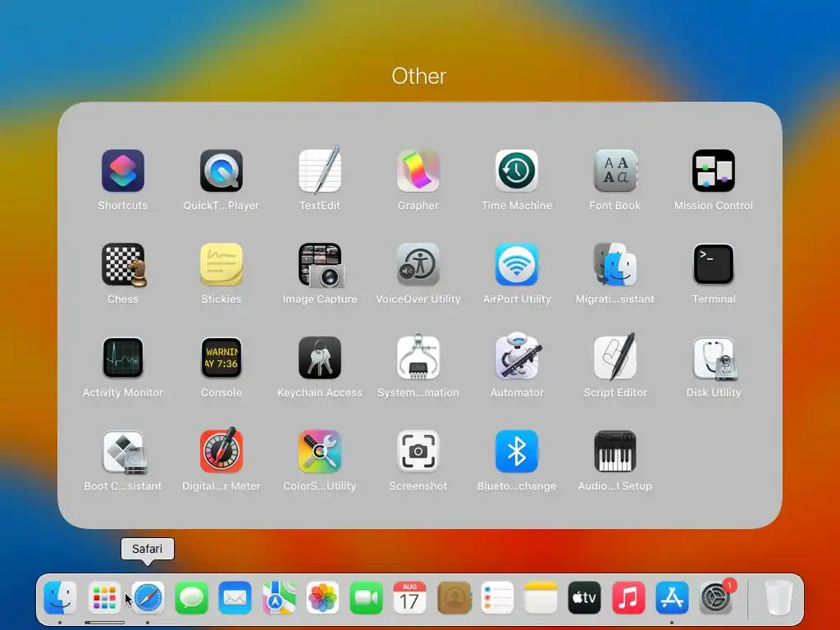The width and height of the screenshot is (840, 630).
Task: Open Music from the Dock
Action: pyautogui.click(x=628, y=597)
